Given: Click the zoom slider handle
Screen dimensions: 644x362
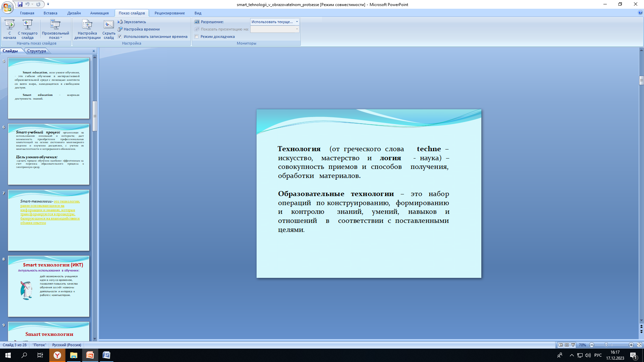Looking at the screenshot, I should tap(606, 345).
